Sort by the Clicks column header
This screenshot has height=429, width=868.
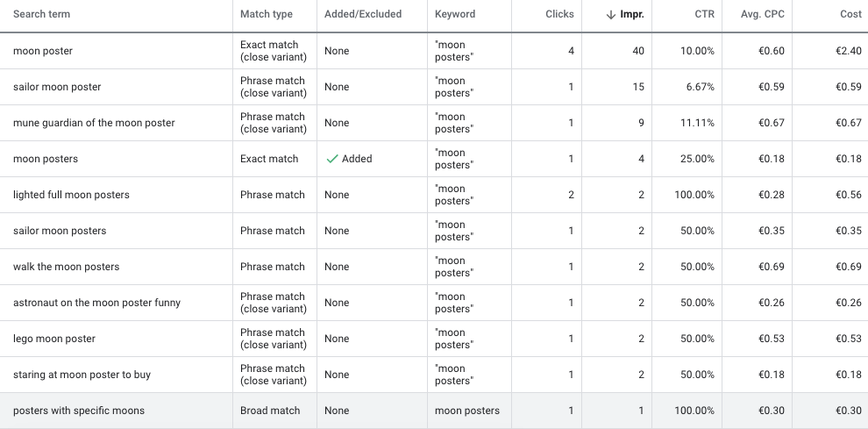point(559,14)
